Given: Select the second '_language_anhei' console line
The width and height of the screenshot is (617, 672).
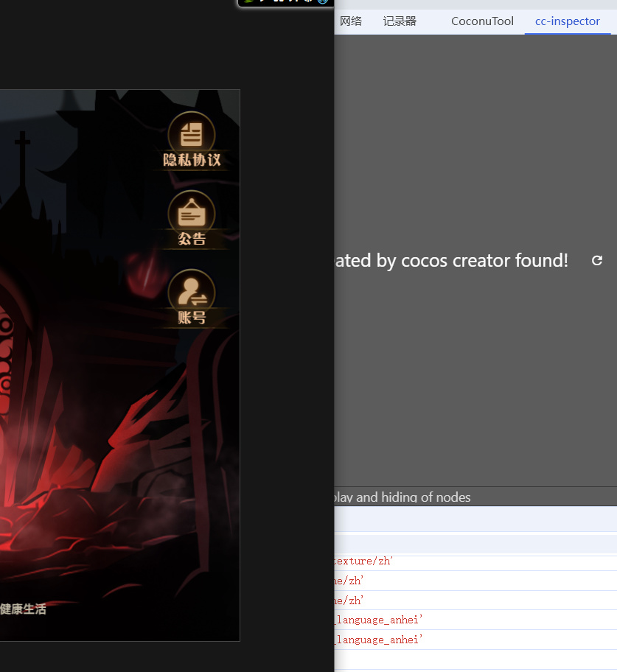Looking at the screenshot, I should [475, 640].
